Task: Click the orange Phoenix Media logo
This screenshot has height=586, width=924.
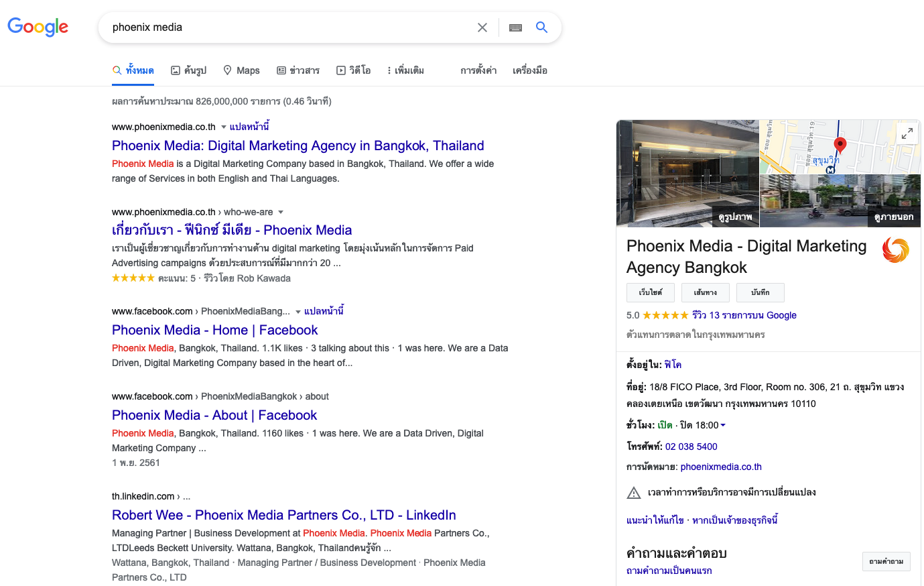Action: (x=895, y=250)
